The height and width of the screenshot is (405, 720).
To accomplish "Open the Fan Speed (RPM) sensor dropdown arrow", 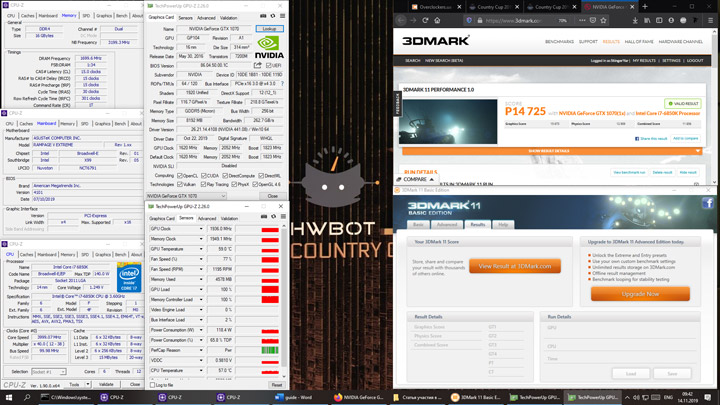I will (x=201, y=269).
